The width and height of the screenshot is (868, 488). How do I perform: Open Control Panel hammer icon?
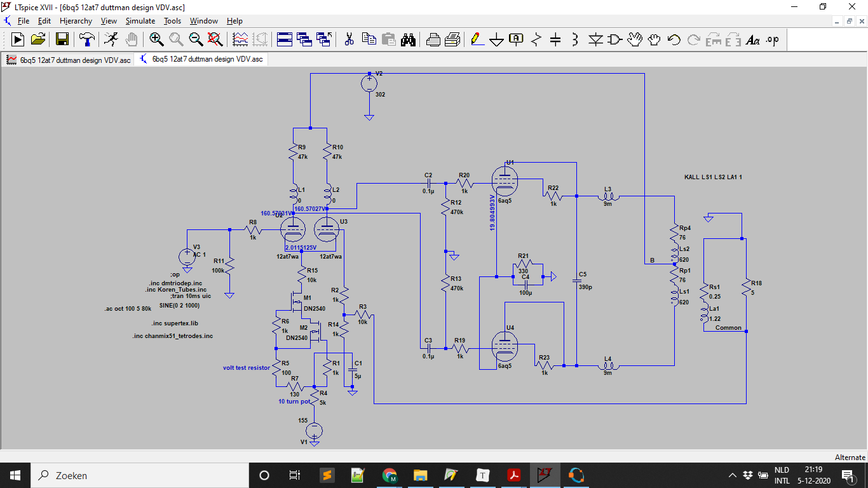86,39
